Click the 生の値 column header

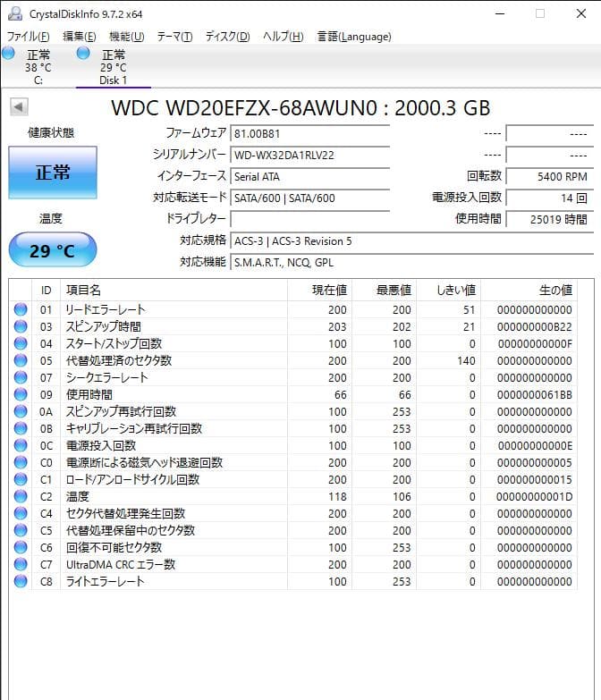(529, 291)
